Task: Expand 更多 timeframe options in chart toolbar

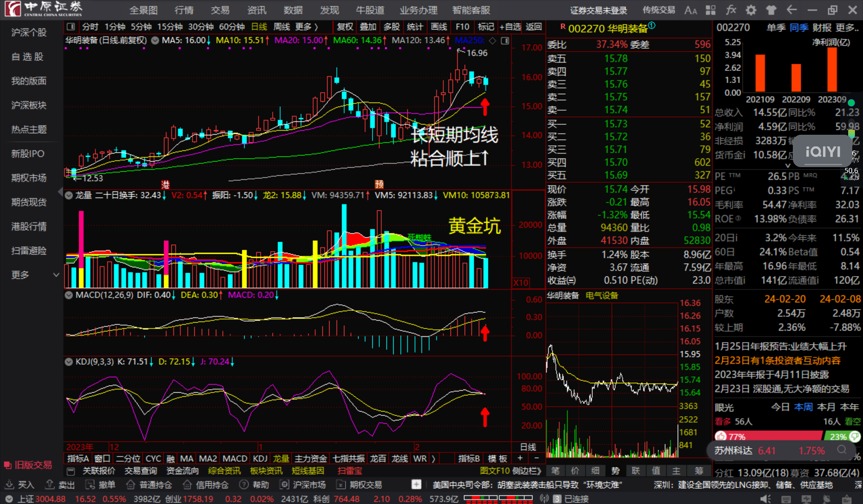Action: click(x=307, y=27)
